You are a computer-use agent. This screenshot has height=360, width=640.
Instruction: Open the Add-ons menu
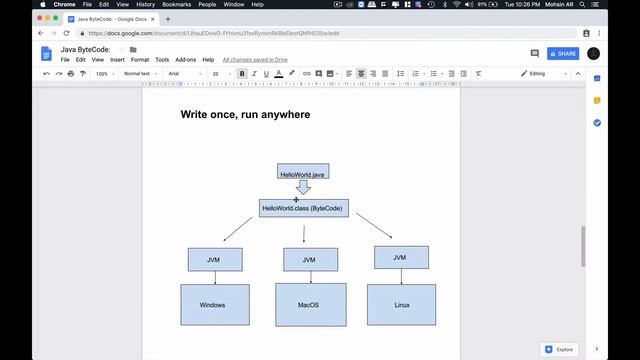[186, 60]
